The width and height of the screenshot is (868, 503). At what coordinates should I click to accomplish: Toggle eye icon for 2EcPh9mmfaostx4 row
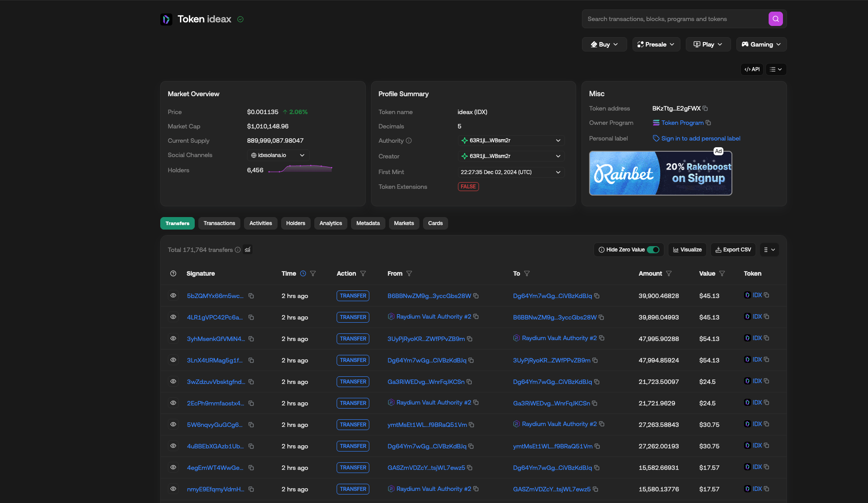173,403
